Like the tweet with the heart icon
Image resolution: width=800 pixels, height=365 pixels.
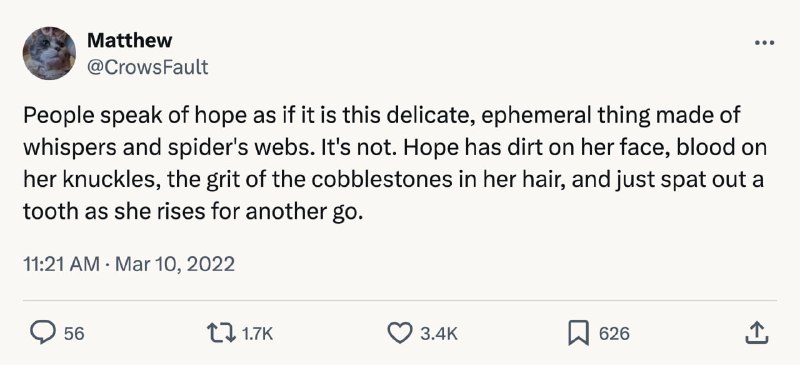399,333
